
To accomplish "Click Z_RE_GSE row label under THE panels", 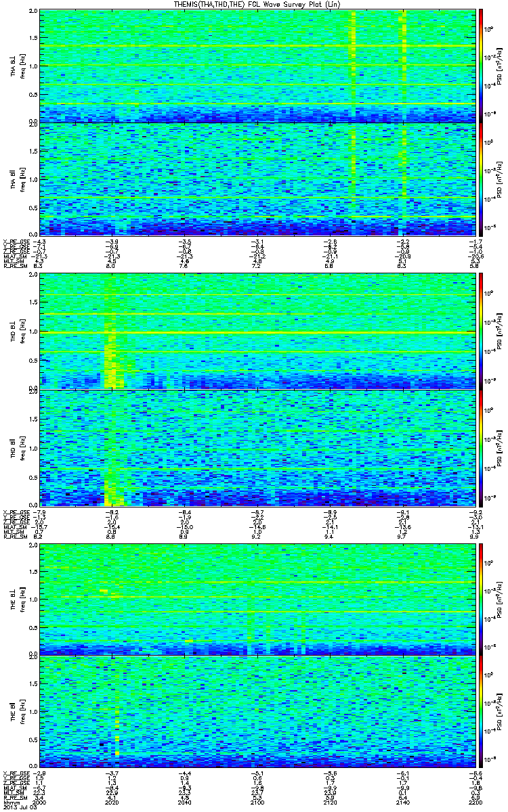I will click(x=16, y=783).
